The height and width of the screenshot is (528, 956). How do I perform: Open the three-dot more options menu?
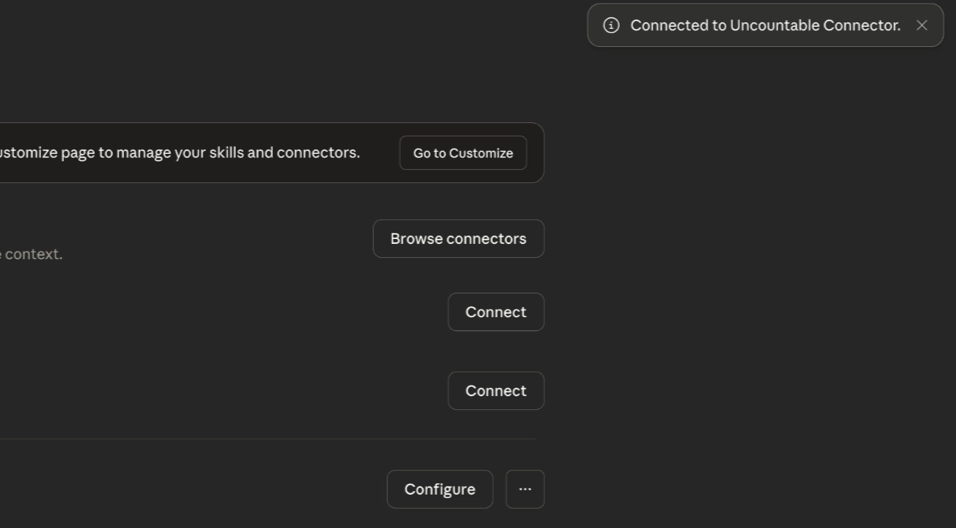click(x=525, y=489)
